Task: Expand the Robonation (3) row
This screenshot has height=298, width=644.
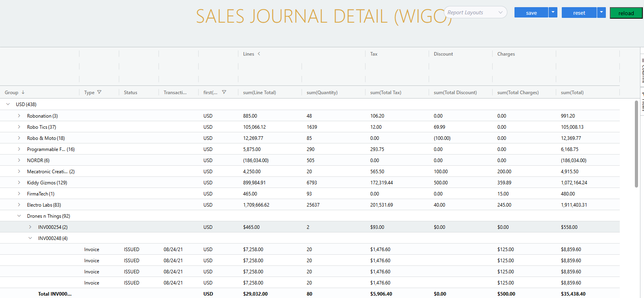Action: pyautogui.click(x=19, y=116)
